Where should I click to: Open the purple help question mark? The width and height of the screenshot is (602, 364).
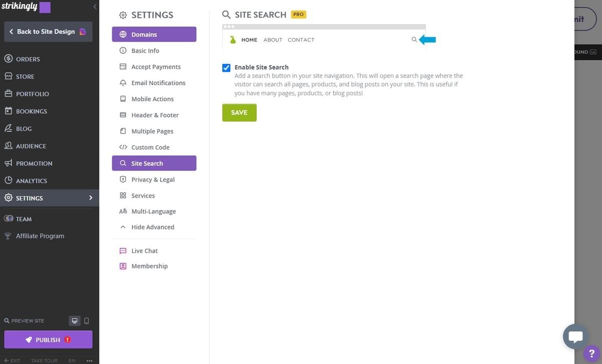click(x=592, y=354)
